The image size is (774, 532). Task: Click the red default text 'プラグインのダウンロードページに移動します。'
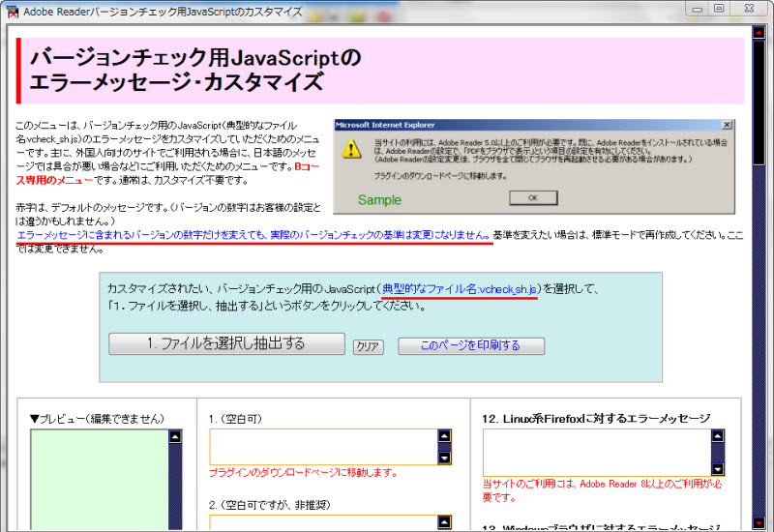304,473
